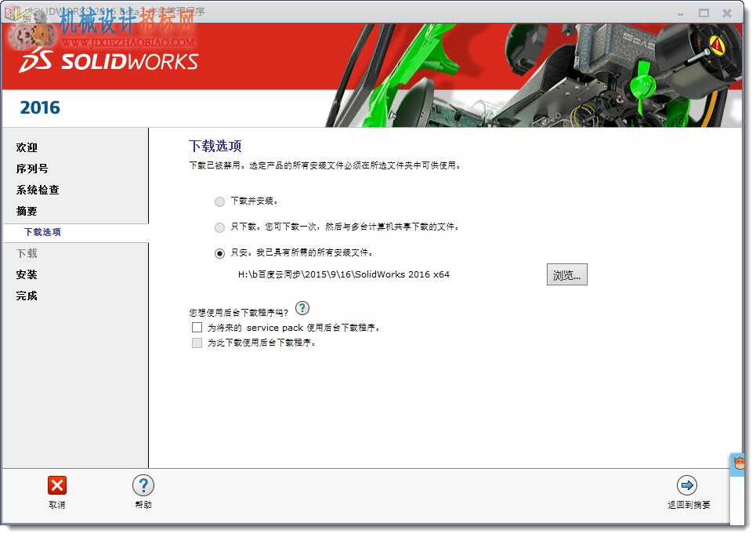Minimize the installation manager window
The height and width of the screenshot is (537, 756).
point(680,13)
